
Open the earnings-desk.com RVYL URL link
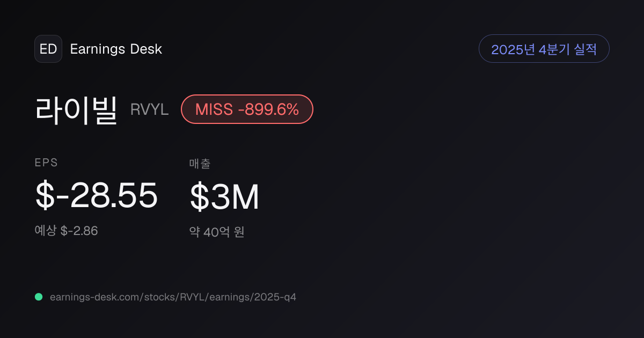(x=173, y=297)
